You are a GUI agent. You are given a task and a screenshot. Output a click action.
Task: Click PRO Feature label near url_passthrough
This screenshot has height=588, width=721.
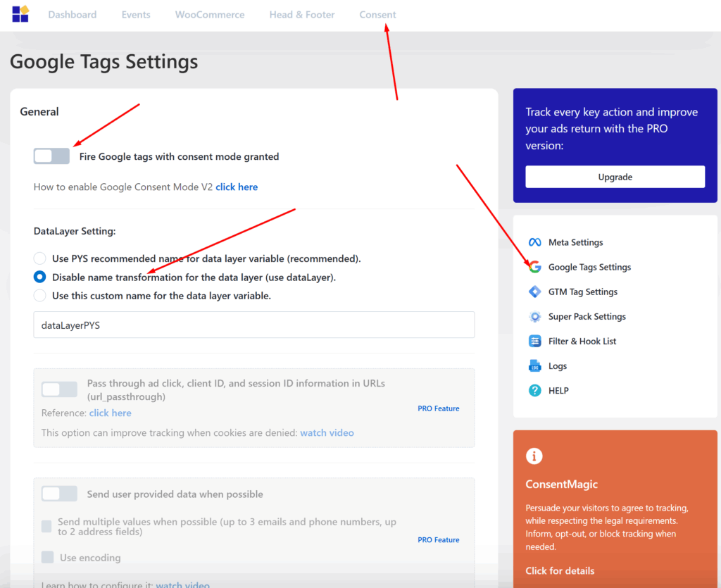[x=438, y=408]
